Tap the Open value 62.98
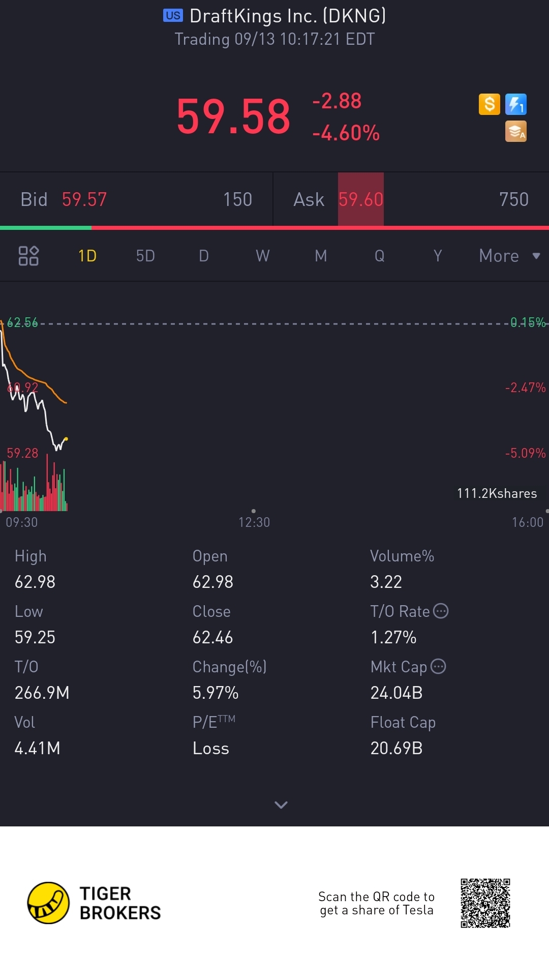 pos(213,582)
